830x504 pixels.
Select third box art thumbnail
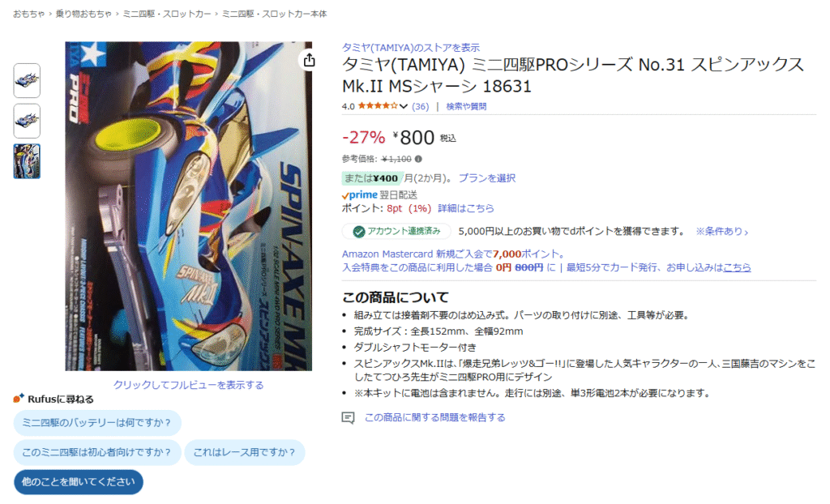pyautogui.click(x=27, y=161)
